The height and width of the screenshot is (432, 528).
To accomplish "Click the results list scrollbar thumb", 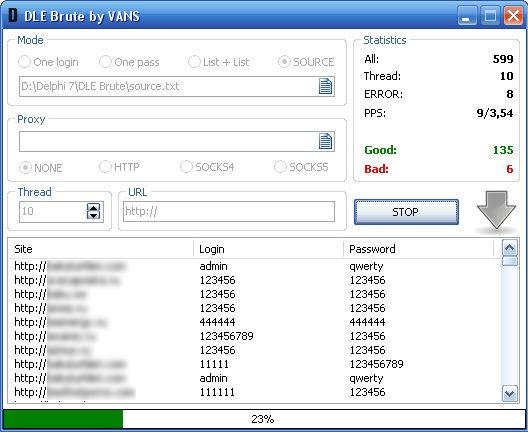I will [509, 261].
